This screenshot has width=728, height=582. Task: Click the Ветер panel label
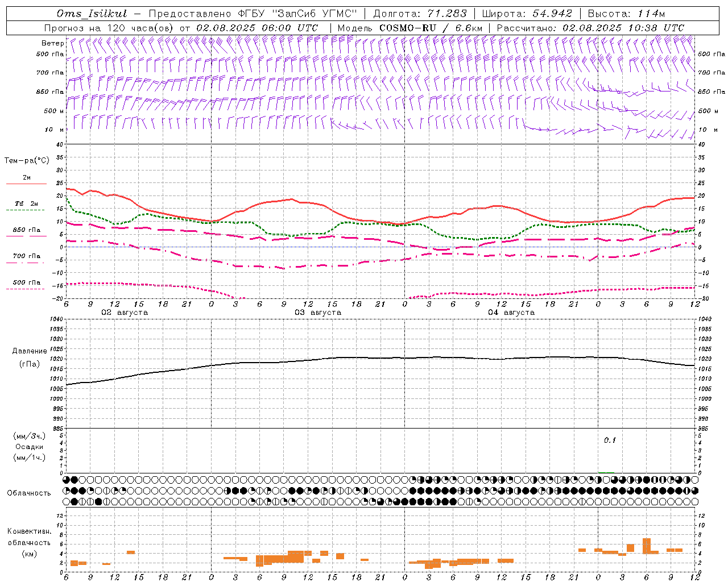pyautogui.click(x=52, y=43)
